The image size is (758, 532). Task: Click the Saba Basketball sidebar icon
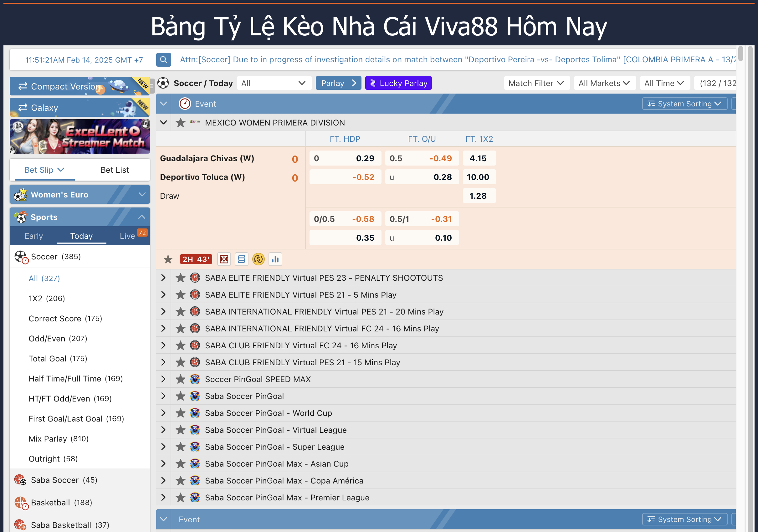click(20, 525)
